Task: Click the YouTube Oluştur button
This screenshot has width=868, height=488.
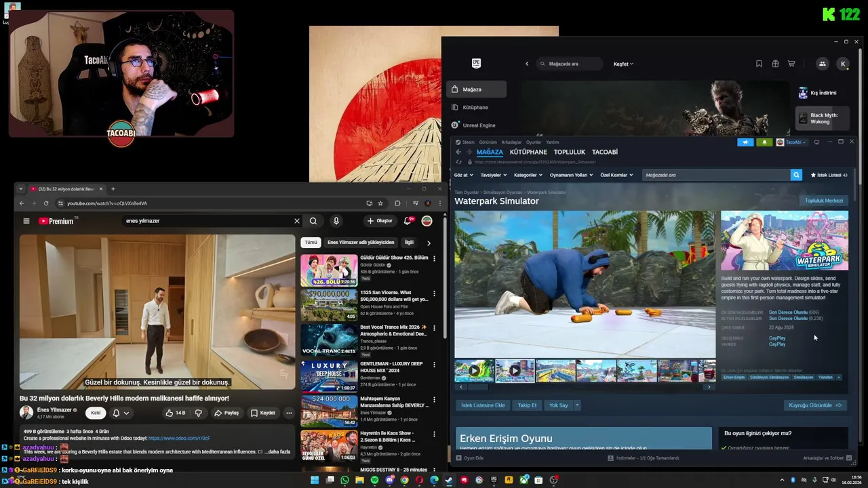Action: (x=380, y=221)
